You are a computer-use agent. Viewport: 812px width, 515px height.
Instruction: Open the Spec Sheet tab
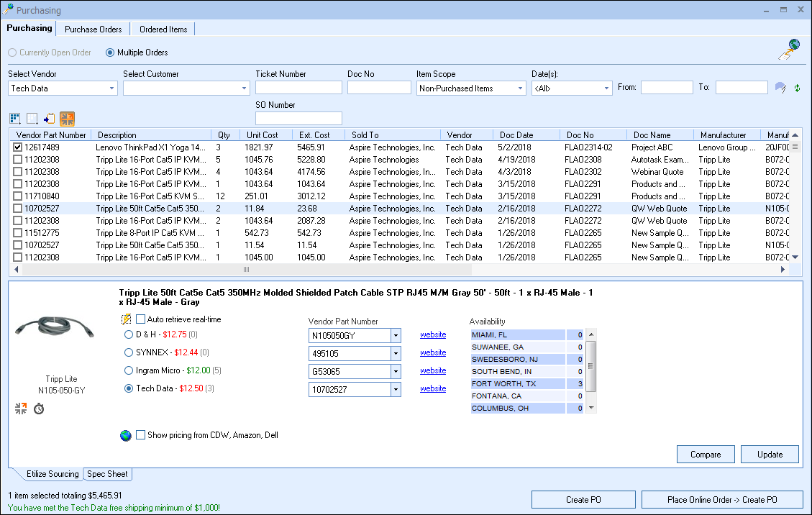click(x=107, y=474)
